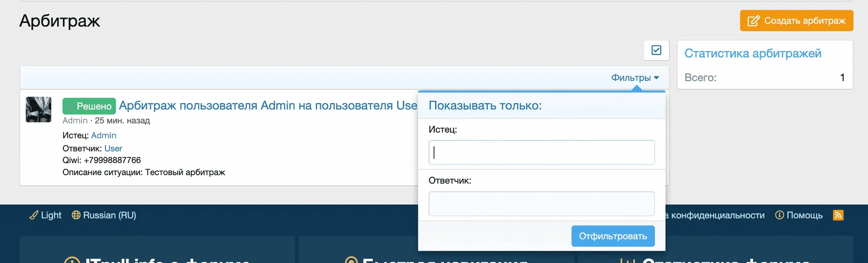Click the thread author's avatar thumbnail
The width and height of the screenshot is (868, 263).
(38, 110)
